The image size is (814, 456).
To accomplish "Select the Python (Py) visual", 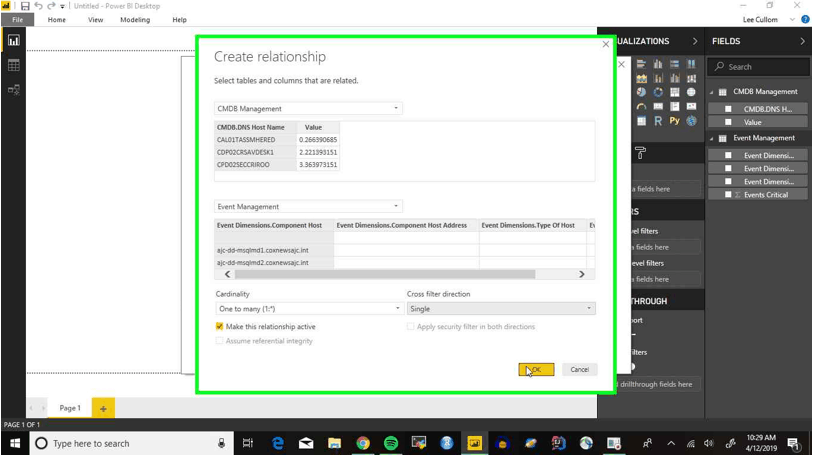I will [x=674, y=121].
